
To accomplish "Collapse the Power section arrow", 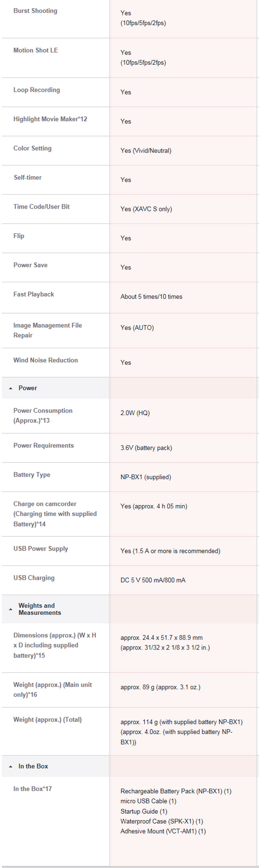I will click(11, 388).
